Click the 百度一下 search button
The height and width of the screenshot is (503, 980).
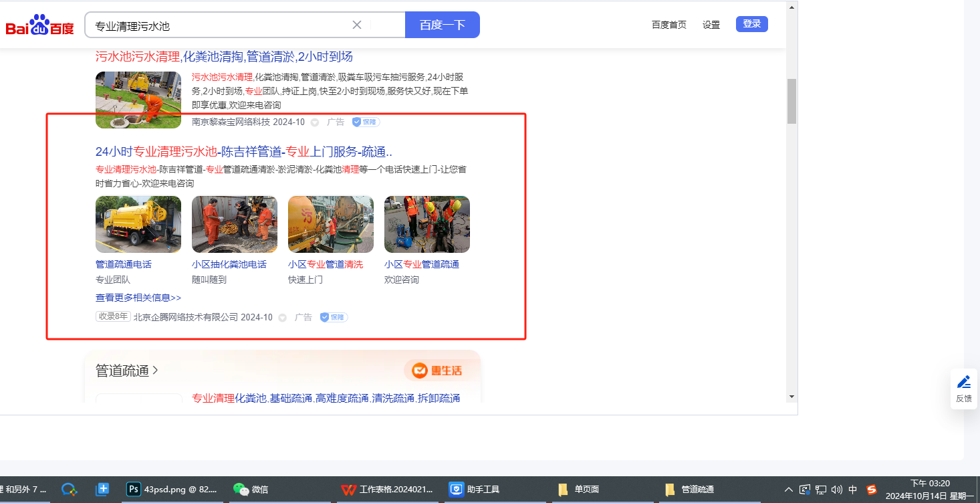pos(443,25)
